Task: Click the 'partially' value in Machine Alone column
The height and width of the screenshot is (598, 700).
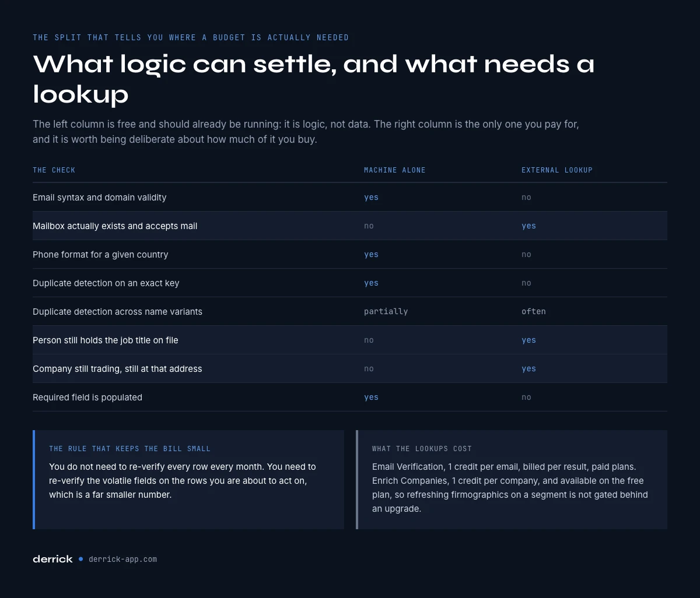Action: tap(386, 311)
